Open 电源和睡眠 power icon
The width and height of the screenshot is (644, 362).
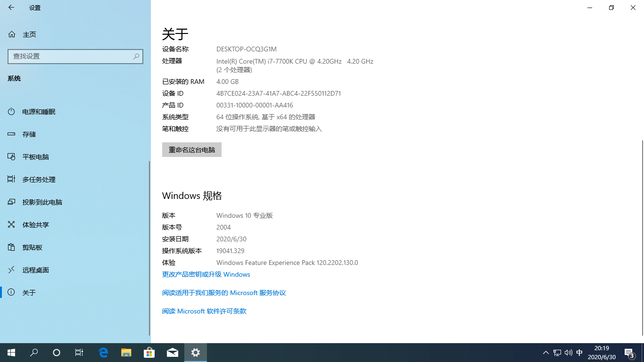click(x=12, y=112)
